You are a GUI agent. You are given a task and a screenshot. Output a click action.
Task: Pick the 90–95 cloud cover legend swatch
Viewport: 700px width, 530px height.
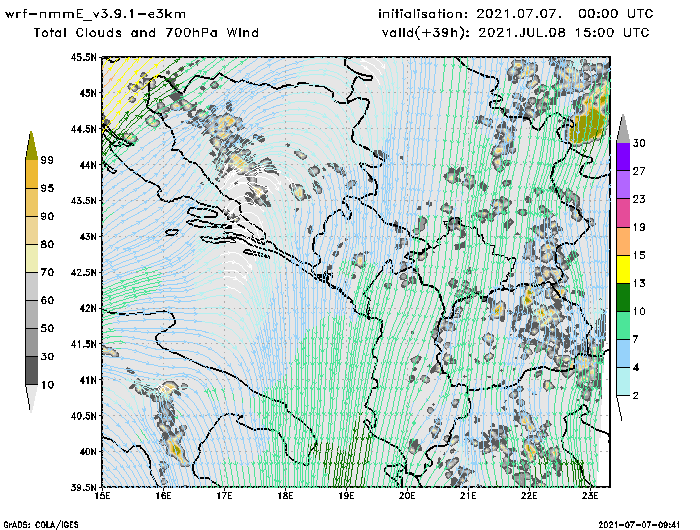32,202
